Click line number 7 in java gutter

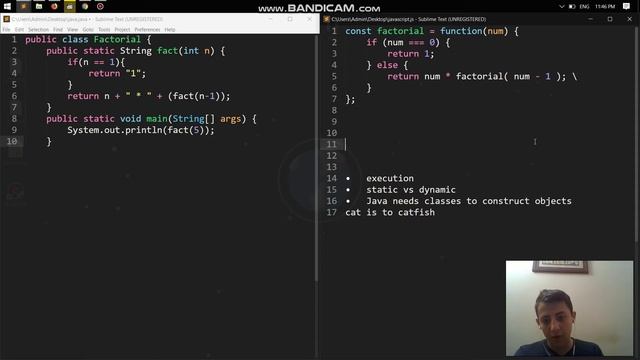tap(14, 107)
